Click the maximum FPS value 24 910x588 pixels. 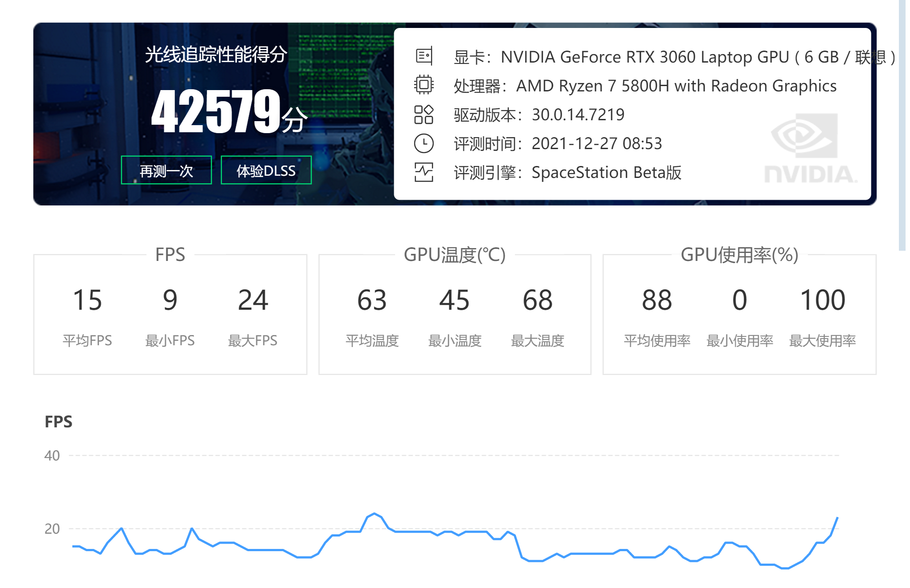pyautogui.click(x=253, y=300)
